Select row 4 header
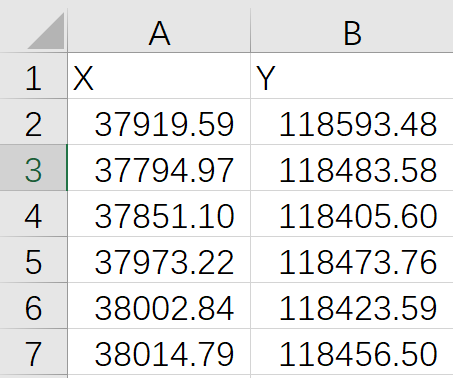The width and height of the screenshot is (453, 378). click(33, 214)
